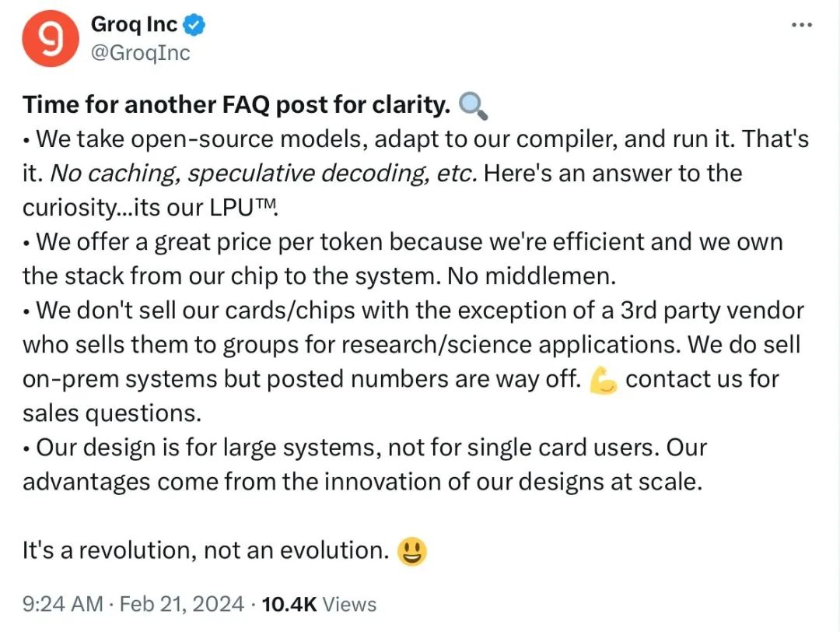Click the "contact us for" text

click(702, 379)
